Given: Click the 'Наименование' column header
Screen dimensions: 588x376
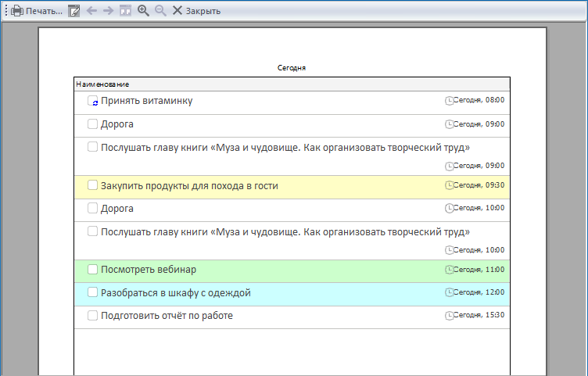Looking at the screenshot, I should point(292,84).
